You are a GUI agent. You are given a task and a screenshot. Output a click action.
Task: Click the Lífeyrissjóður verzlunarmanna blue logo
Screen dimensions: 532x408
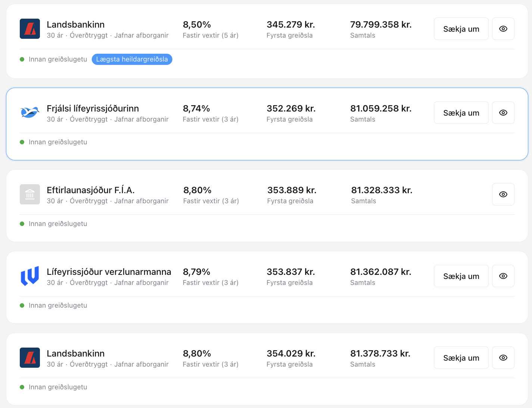[30, 276]
